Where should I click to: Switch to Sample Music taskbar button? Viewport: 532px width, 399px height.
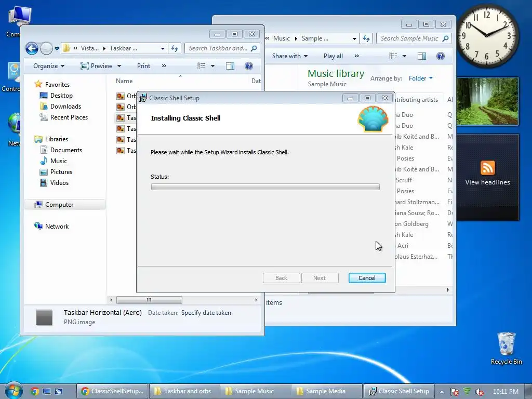coord(256,391)
